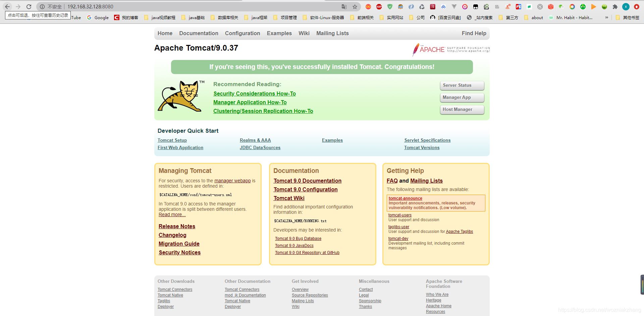Click the Server Status button
Image resolution: width=644 pixels, height=316 pixels.
(462, 85)
